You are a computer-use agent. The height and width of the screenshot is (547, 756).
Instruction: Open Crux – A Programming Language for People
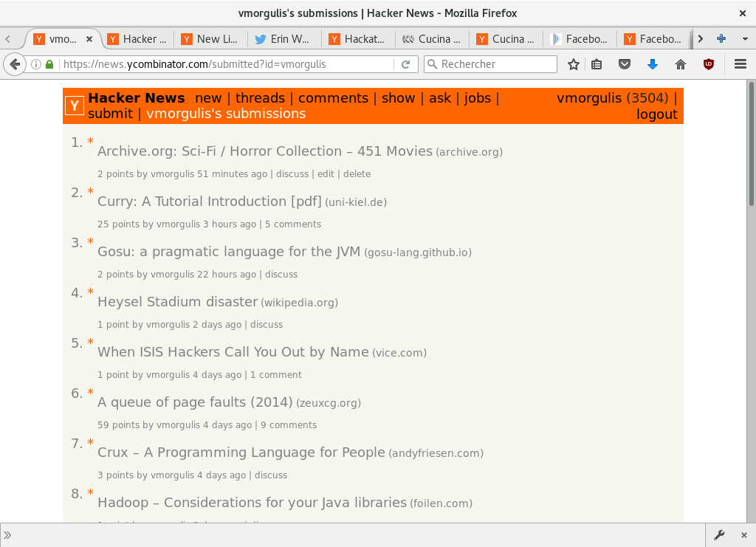point(241,452)
